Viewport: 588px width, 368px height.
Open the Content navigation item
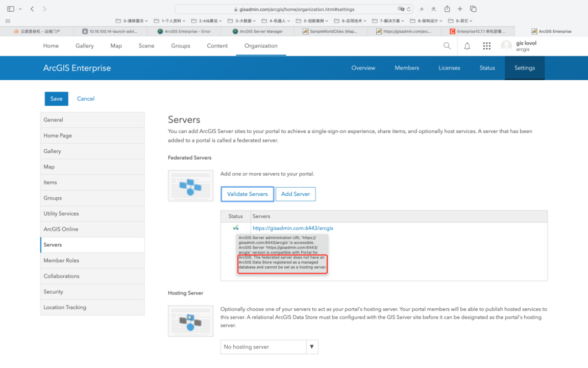click(x=217, y=46)
